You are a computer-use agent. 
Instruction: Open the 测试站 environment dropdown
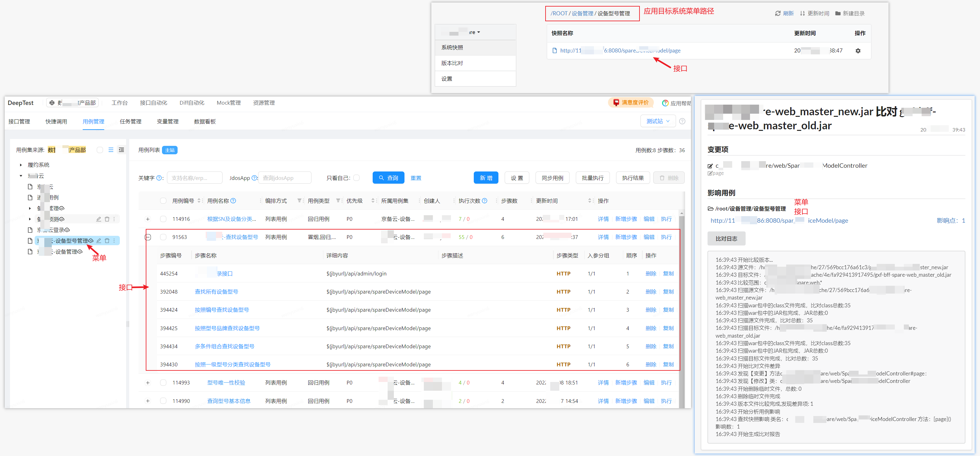pos(658,121)
